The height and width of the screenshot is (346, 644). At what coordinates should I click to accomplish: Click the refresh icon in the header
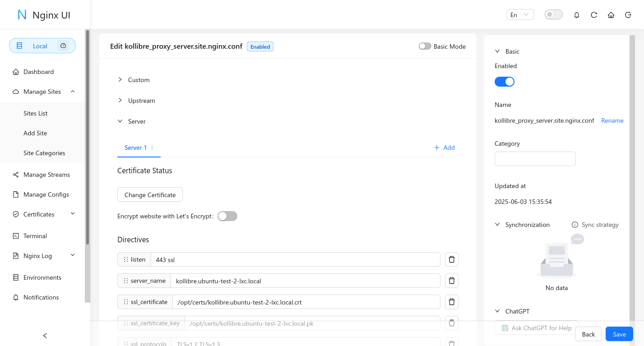[x=593, y=14]
